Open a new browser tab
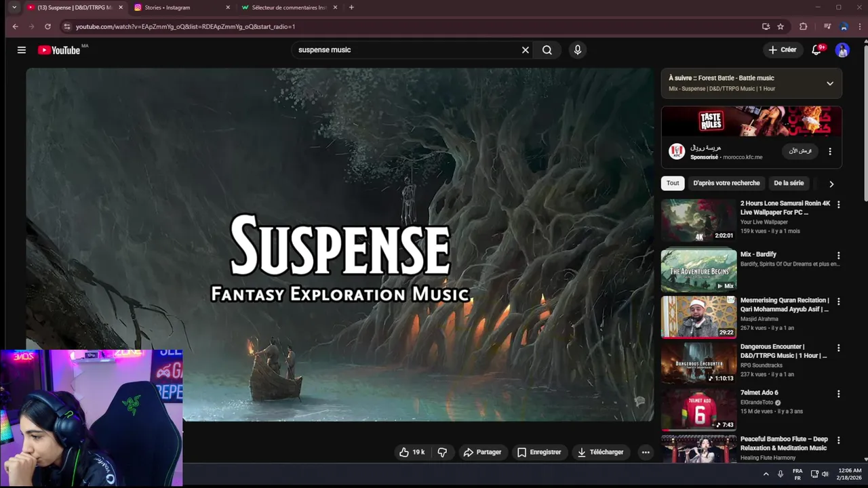 coord(351,7)
